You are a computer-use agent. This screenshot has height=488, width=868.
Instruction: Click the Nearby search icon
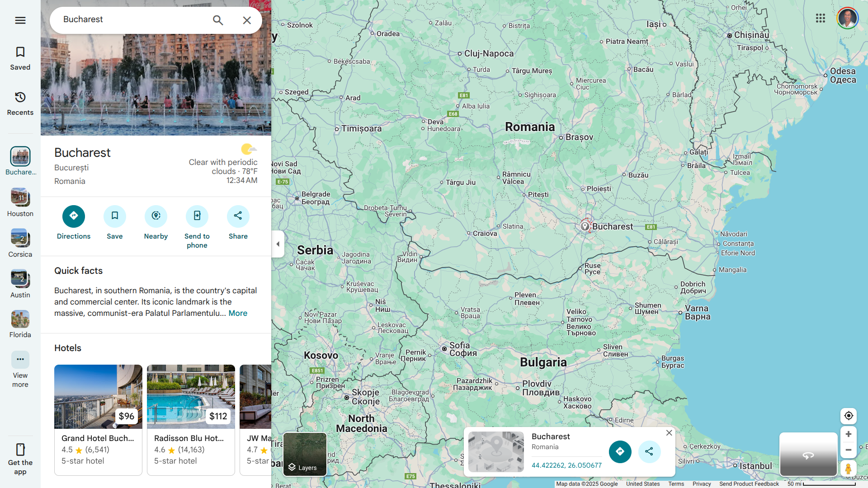156,216
